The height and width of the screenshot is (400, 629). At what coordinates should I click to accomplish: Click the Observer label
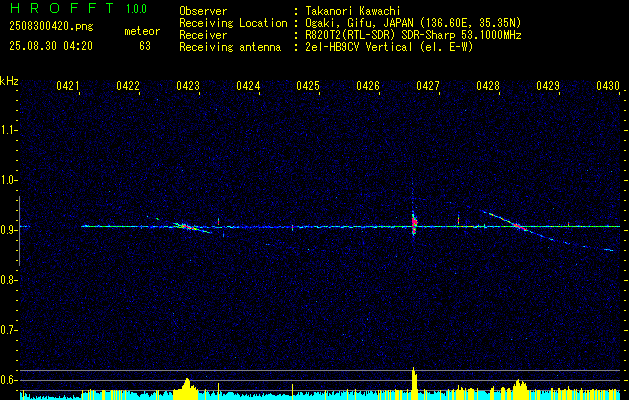point(203,11)
